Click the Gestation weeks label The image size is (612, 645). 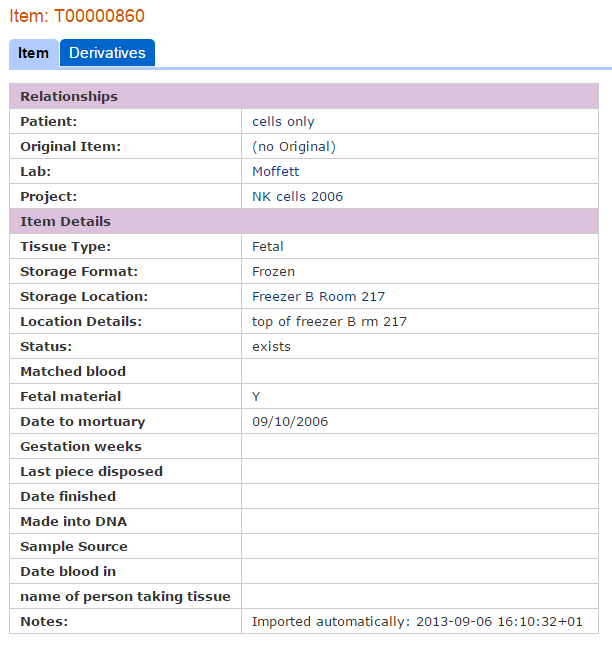click(x=81, y=447)
